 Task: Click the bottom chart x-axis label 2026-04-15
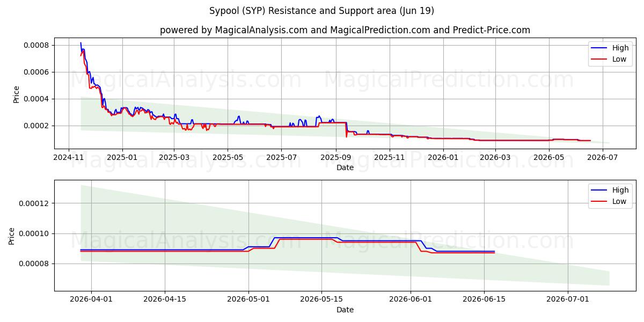point(165,299)
